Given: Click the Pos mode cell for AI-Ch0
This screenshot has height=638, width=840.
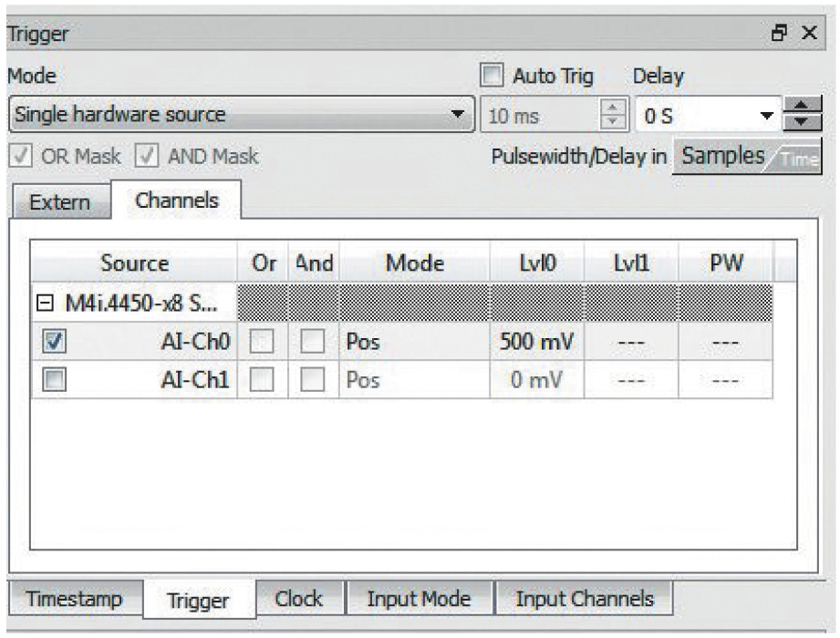Looking at the screenshot, I should (415, 342).
